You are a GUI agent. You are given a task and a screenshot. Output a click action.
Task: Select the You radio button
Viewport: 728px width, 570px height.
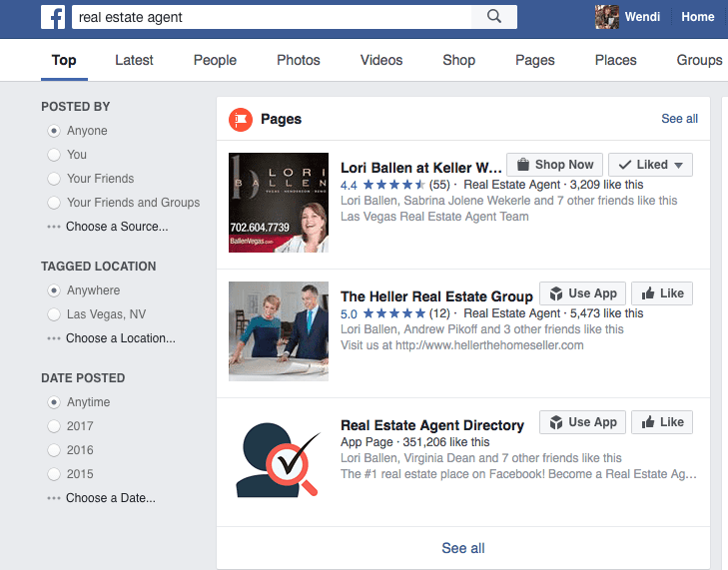[x=54, y=155]
